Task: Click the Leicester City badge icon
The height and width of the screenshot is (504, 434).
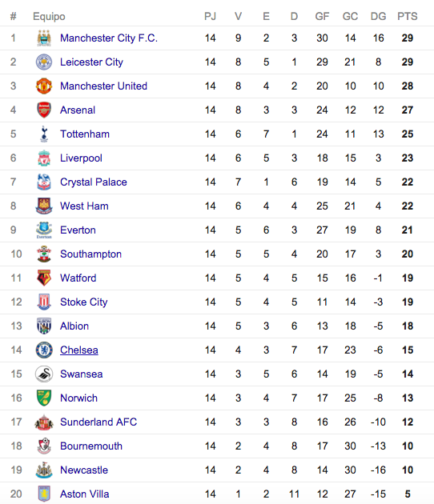Action: [44, 62]
